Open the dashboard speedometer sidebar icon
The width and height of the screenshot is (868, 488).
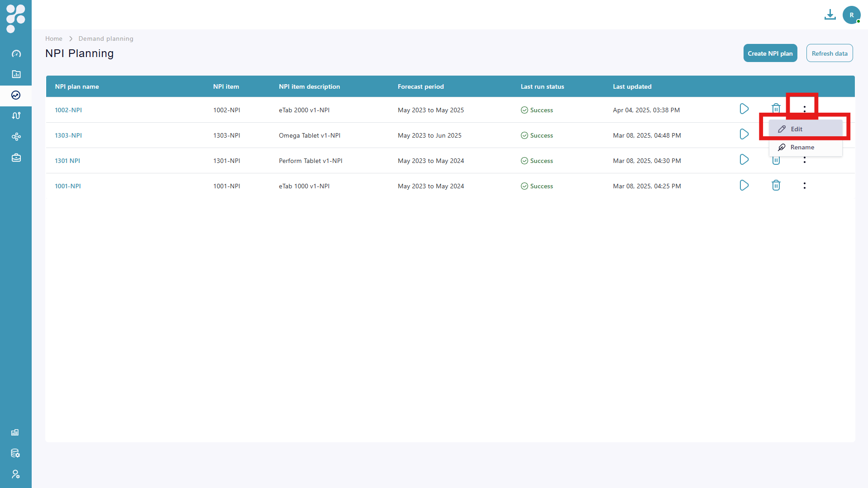tap(16, 53)
